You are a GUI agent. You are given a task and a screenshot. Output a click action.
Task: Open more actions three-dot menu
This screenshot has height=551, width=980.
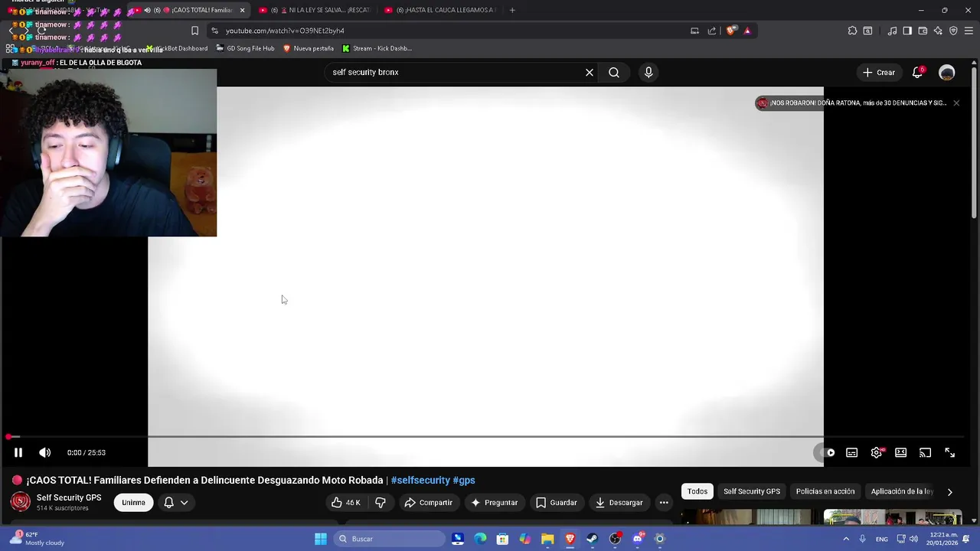(664, 503)
